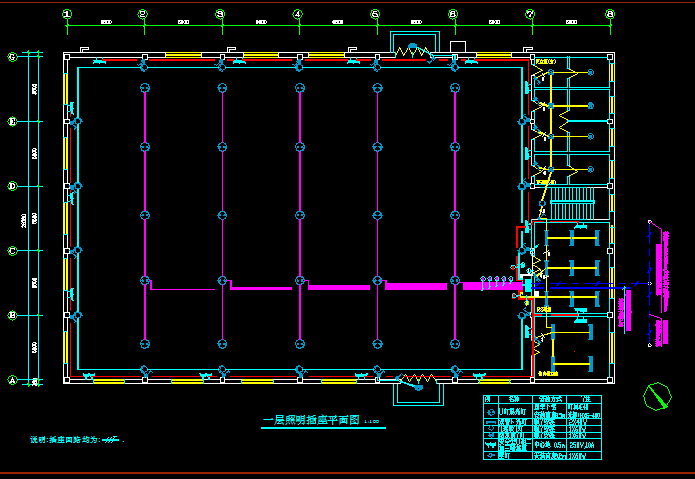Select grid axis bubble C
This screenshot has height=479, width=695.
[x=12, y=251]
